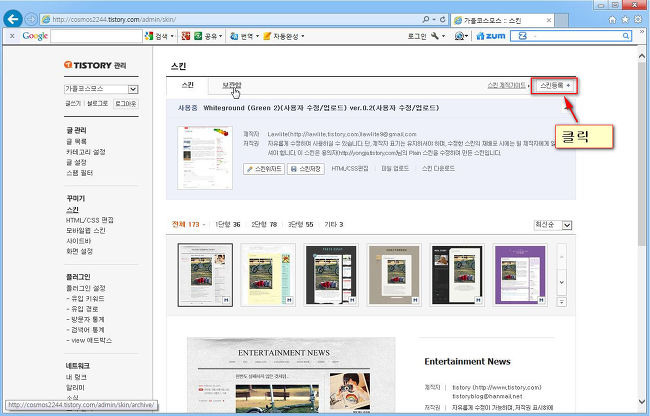Filter skins by 2단형 78
Screen dimensions: 650x416
[264, 224]
